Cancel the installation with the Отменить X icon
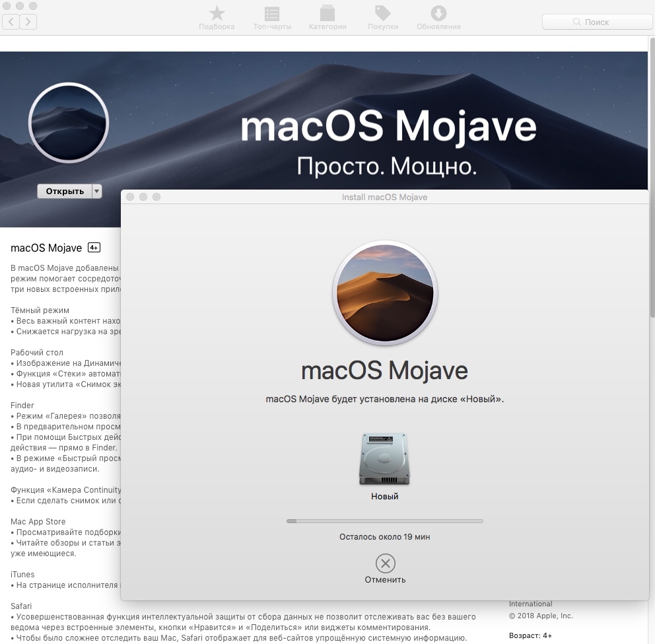The height and width of the screenshot is (644, 655). tap(385, 563)
